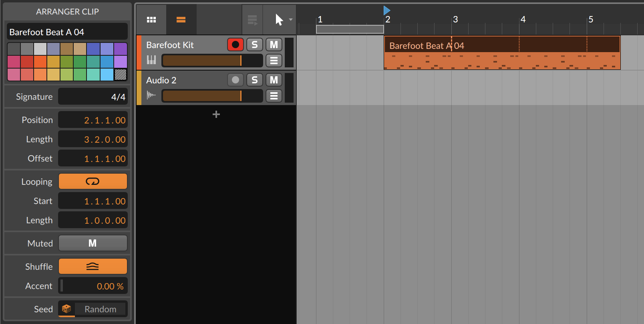Add a new track with plus button

216,114
